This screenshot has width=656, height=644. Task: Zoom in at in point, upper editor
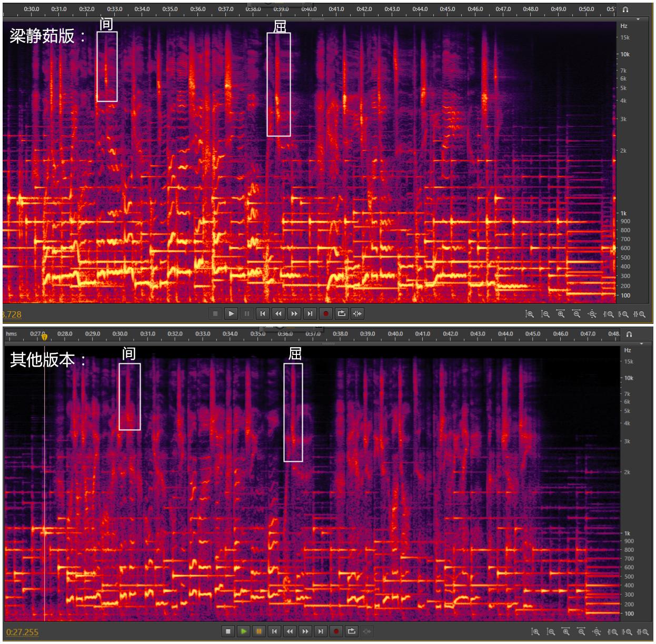[x=608, y=314]
